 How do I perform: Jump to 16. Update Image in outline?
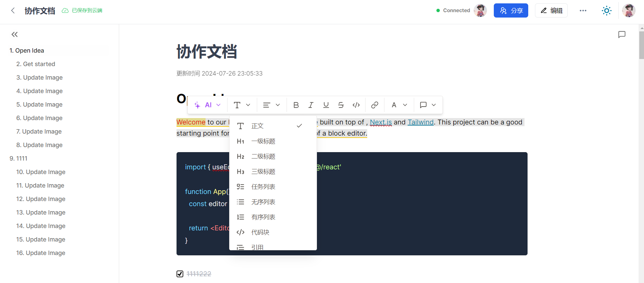click(41, 253)
